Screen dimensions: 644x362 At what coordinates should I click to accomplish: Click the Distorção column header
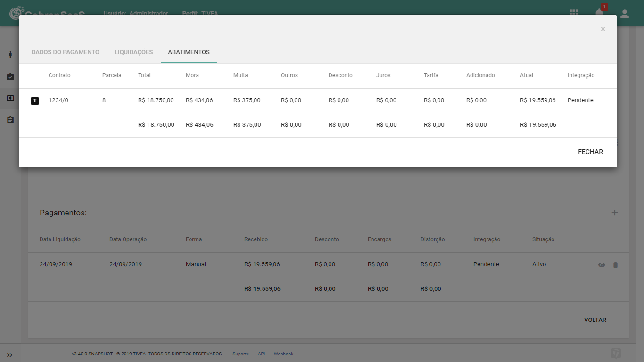coord(433,239)
